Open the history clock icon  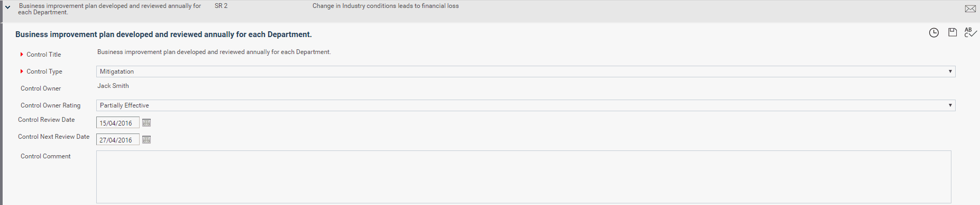coord(934,33)
